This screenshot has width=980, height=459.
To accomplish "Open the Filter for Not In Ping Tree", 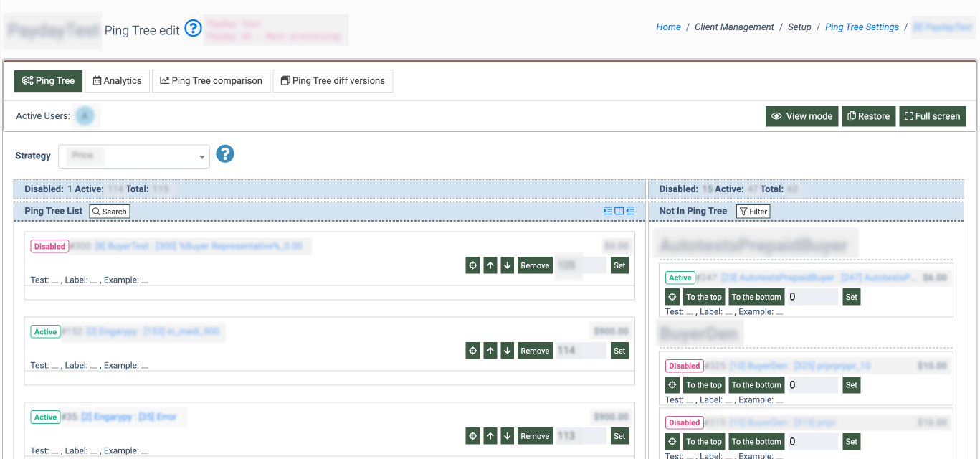I will tap(753, 212).
